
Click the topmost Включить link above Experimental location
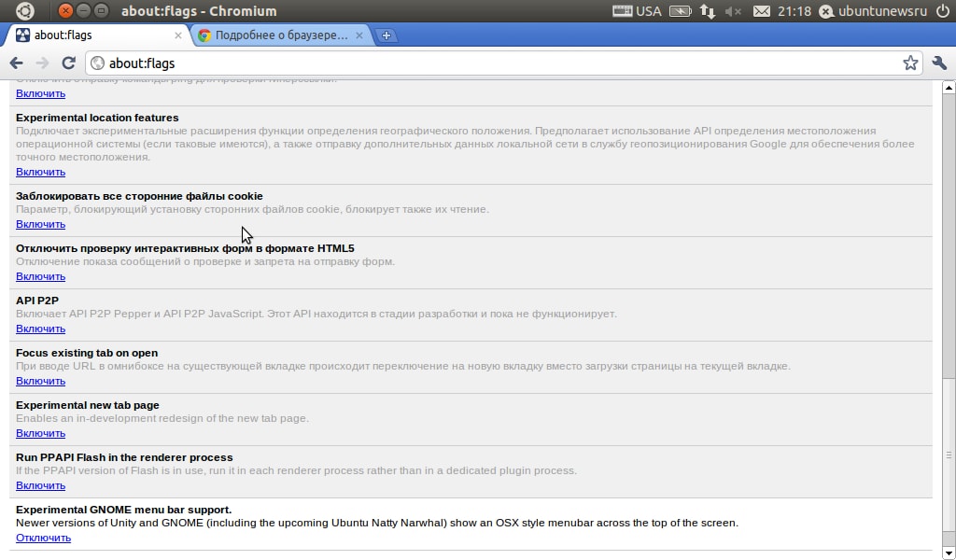40,93
